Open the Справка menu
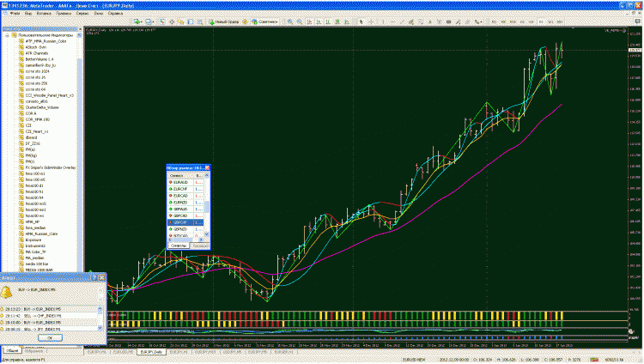 pyautogui.click(x=115, y=13)
